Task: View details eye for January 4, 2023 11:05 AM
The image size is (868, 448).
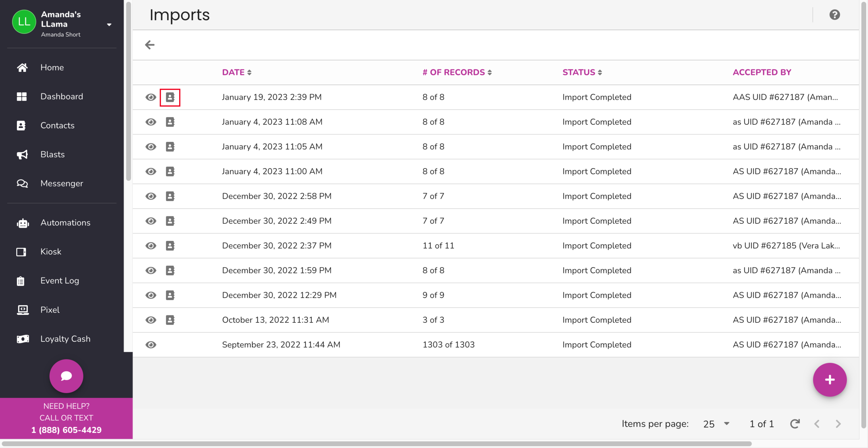Action: 151,147
